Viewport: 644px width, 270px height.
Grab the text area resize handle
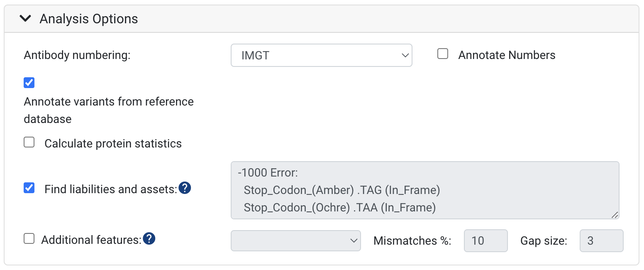pyautogui.click(x=615, y=214)
